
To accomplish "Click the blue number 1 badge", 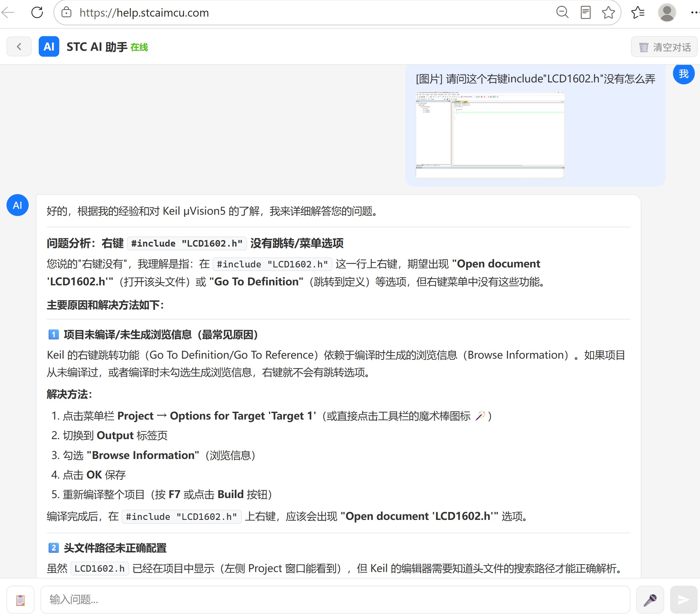I will click(53, 335).
